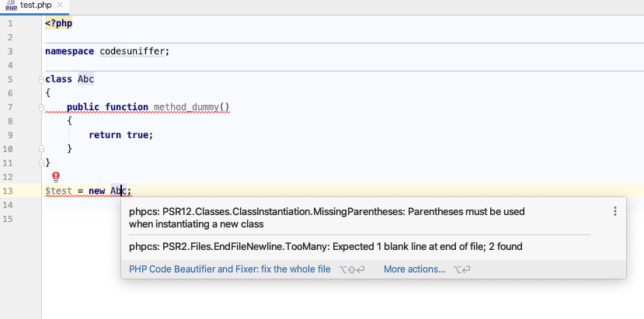Click line number 13 in gutter
The height and width of the screenshot is (319, 644).
[x=8, y=191]
